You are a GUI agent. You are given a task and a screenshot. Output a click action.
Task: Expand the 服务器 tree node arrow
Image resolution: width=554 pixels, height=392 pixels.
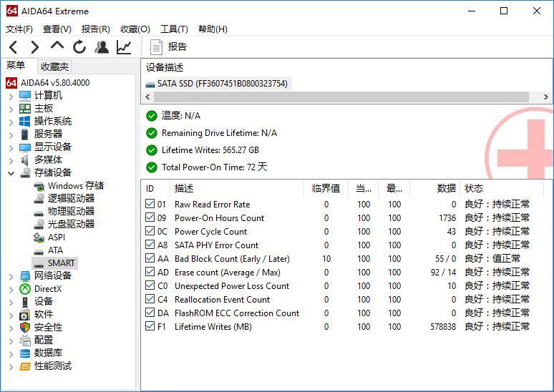coord(11,135)
